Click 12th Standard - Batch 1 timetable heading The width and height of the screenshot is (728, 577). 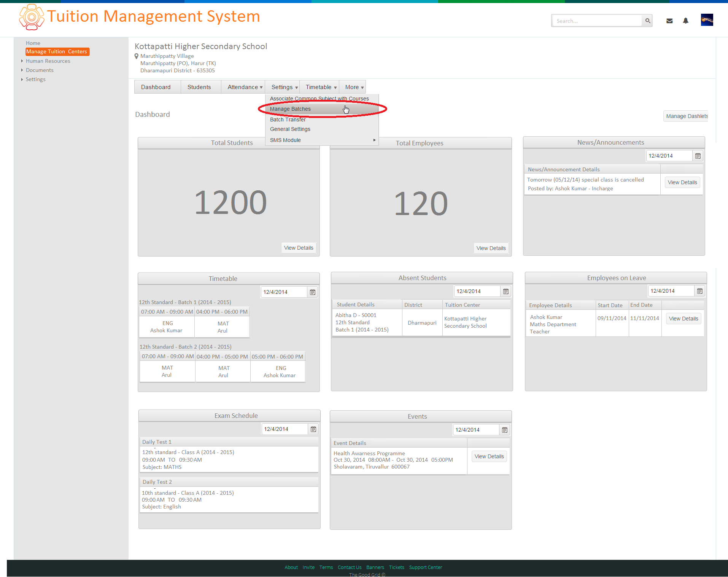[185, 302]
